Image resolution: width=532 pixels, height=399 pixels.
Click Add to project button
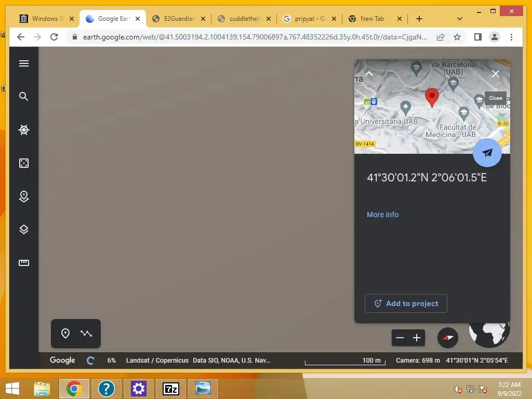(x=406, y=303)
